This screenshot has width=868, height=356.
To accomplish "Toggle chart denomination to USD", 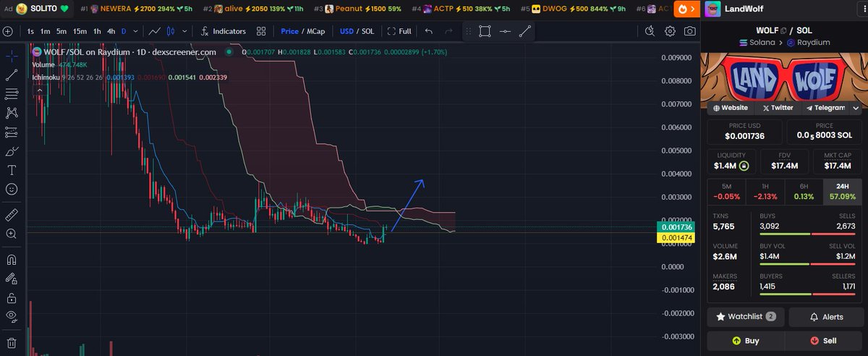I will point(346,31).
